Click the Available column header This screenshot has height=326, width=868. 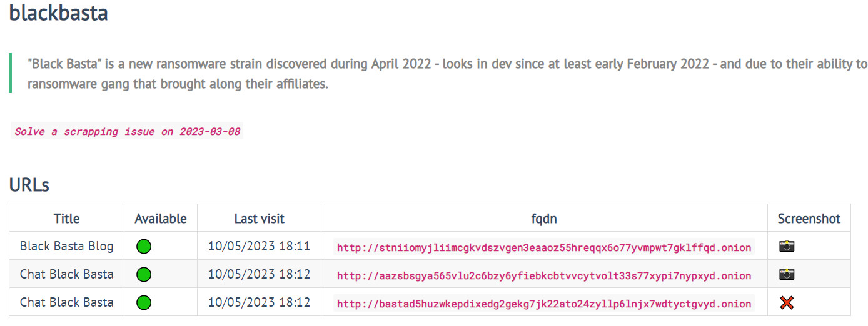(161, 219)
